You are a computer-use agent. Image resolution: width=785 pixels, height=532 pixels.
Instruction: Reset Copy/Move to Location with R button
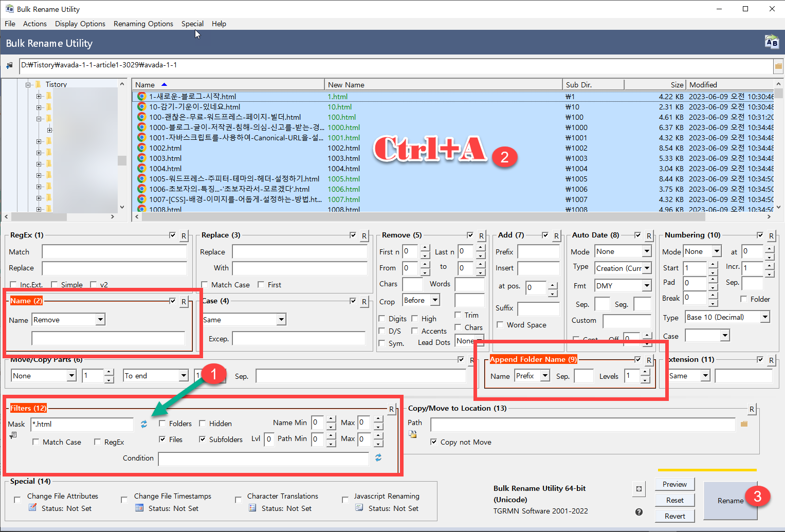point(752,410)
